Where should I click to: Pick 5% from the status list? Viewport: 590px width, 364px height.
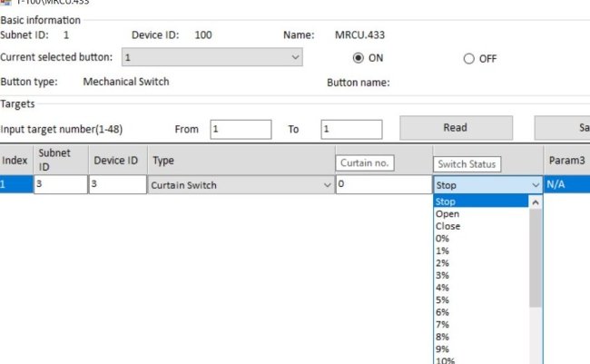point(443,300)
